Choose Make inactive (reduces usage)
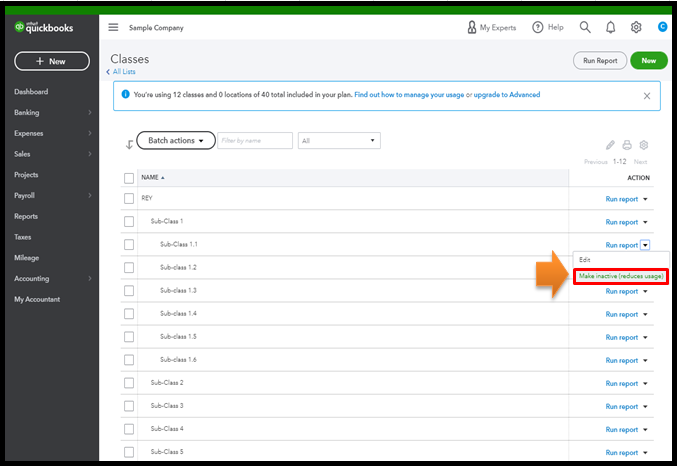Screen dimensions: 677x466 point(621,276)
